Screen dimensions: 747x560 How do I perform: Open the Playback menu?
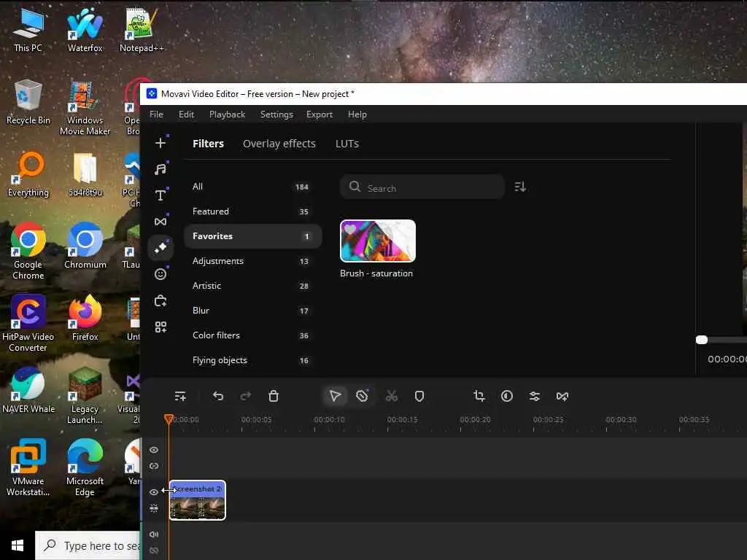click(228, 114)
